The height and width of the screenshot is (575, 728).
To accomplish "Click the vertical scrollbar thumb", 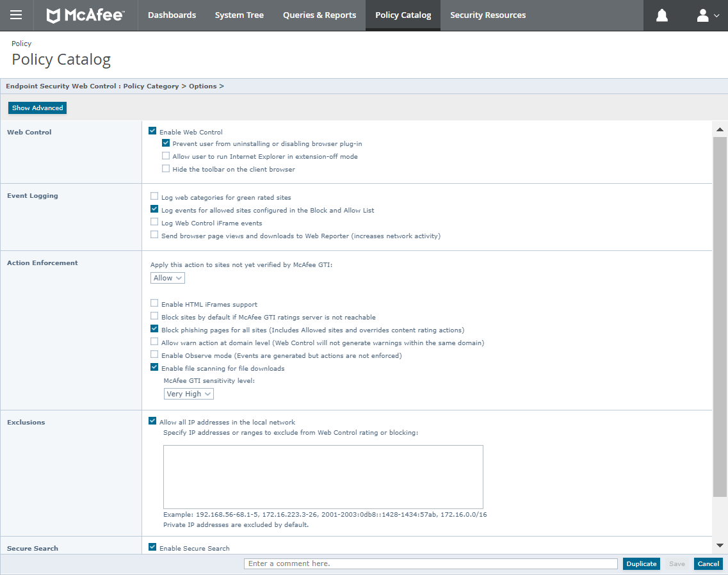I will (720, 317).
